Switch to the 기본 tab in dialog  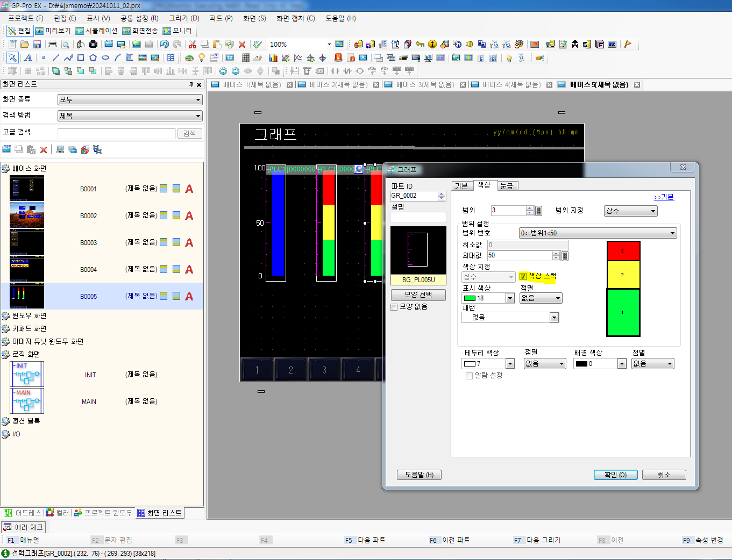click(x=461, y=186)
